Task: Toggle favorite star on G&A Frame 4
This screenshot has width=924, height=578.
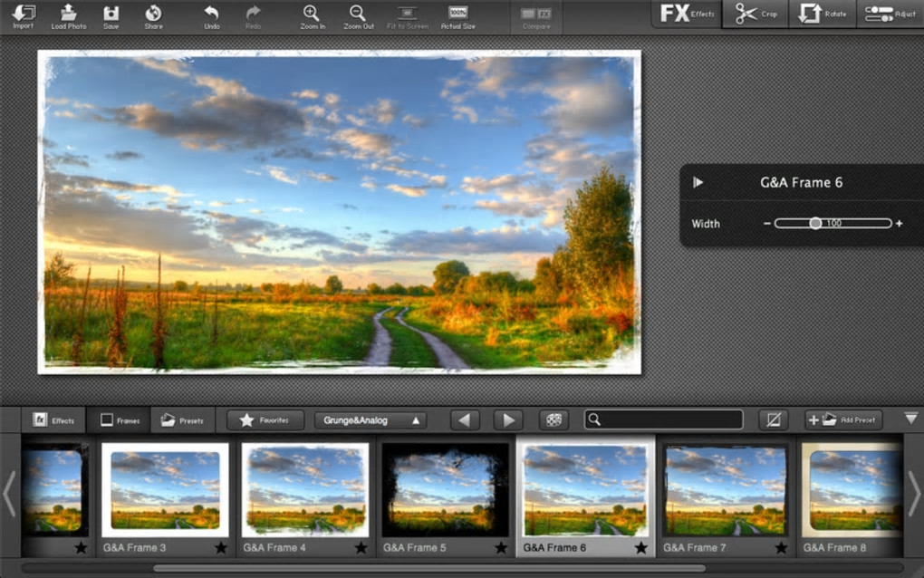Action: coord(361,548)
